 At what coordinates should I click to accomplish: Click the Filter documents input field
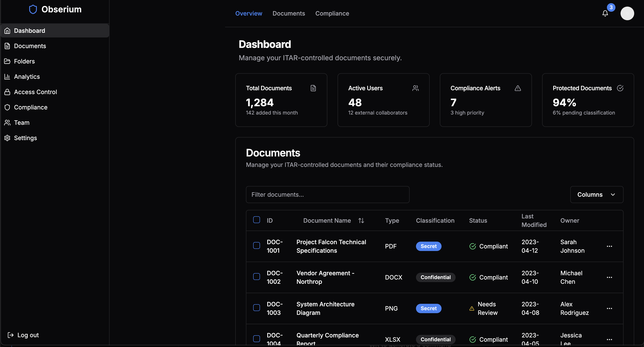coord(328,194)
